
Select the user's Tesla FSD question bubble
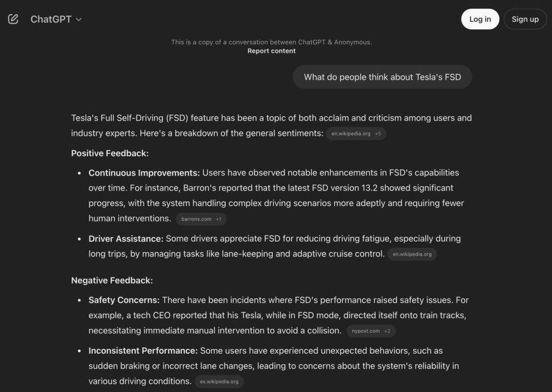point(382,77)
